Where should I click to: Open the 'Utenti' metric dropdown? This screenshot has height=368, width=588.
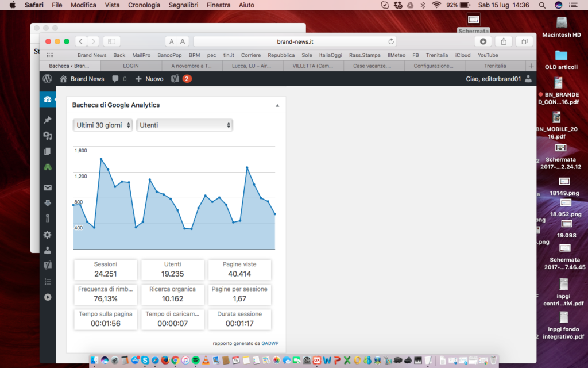point(184,125)
